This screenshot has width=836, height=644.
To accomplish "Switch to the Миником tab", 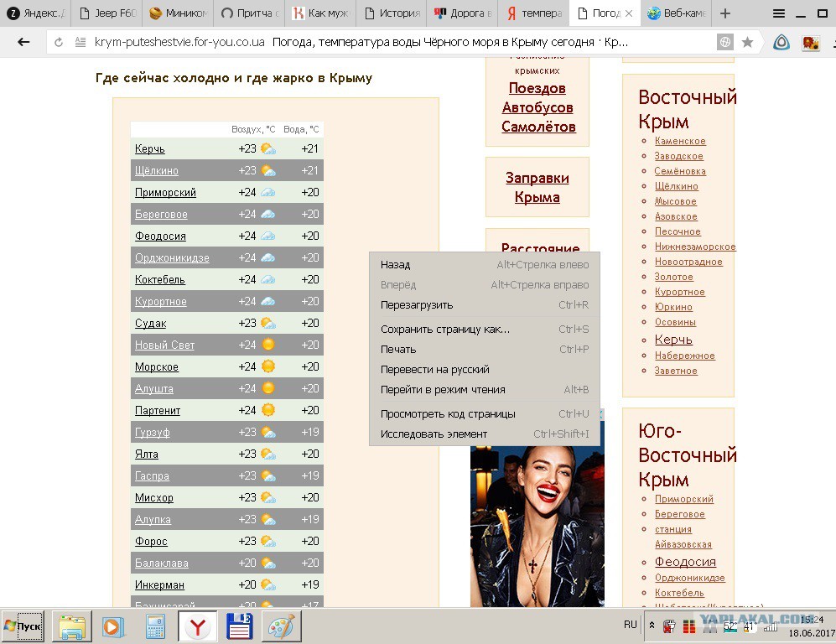I will pyautogui.click(x=178, y=13).
